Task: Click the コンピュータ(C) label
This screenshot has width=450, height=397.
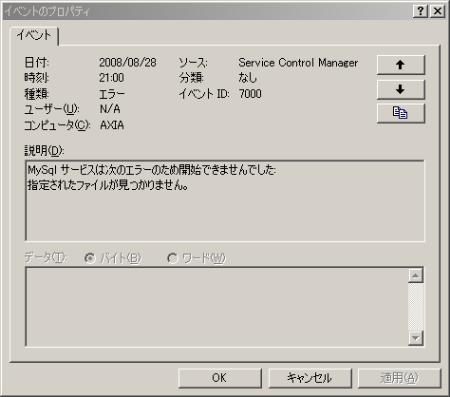Action: pos(57,125)
